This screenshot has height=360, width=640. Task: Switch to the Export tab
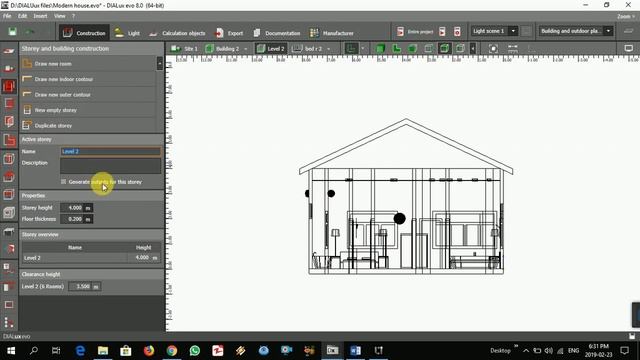(x=229, y=33)
